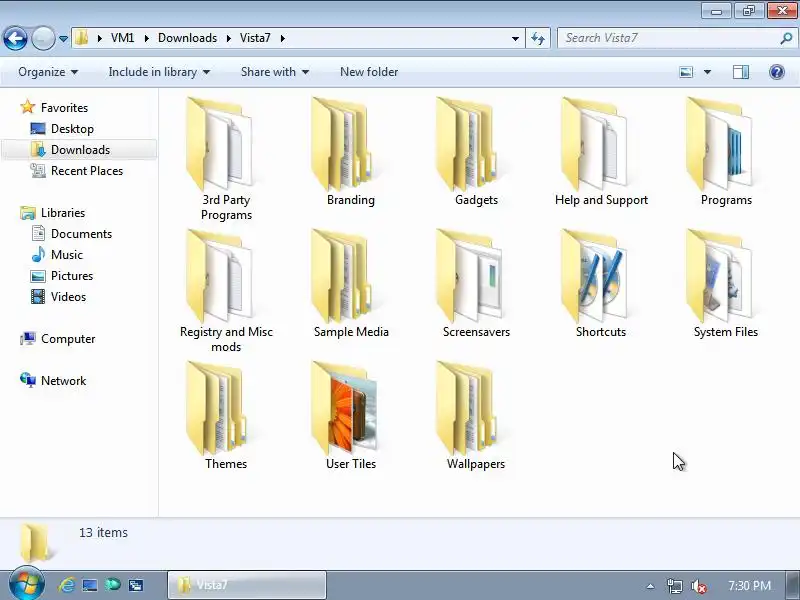This screenshot has width=800, height=600.
Task: Select the Themes folder icon
Action: [217, 408]
